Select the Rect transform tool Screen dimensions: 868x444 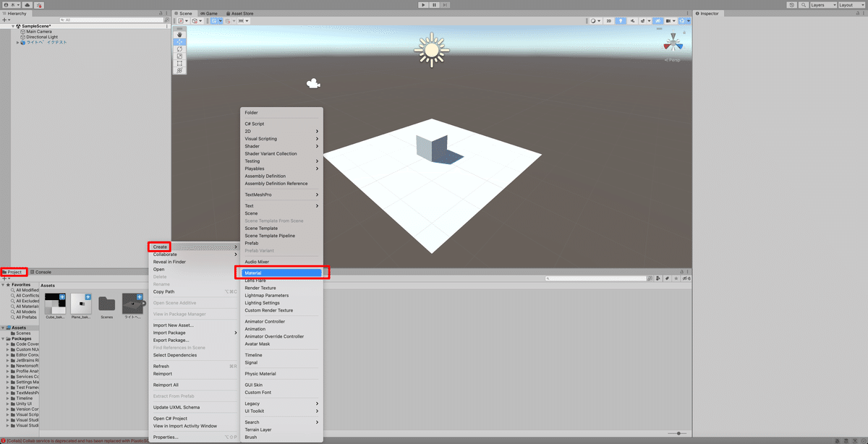coord(179,63)
